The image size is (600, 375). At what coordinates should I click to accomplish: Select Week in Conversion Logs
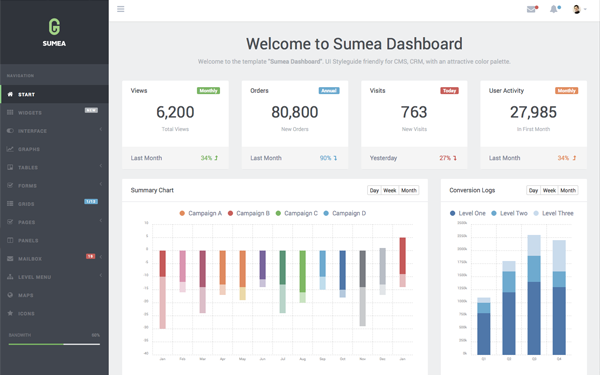pos(549,190)
